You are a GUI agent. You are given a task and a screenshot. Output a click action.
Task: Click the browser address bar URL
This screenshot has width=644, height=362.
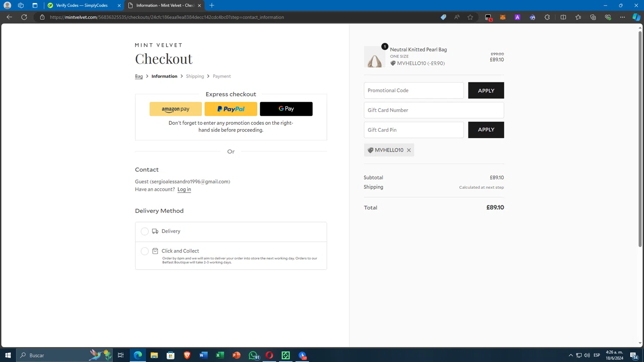[167, 17]
